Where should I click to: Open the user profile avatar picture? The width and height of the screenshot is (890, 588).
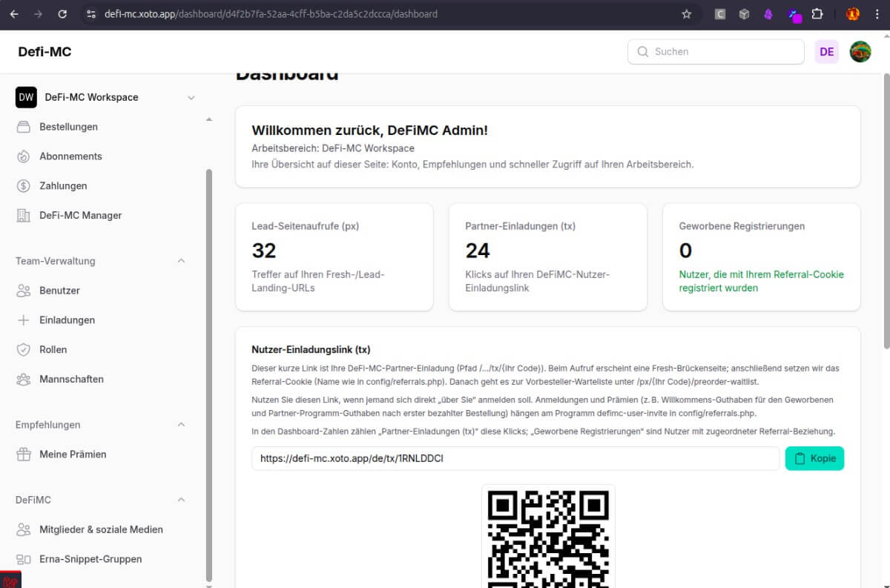tap(860, 52)
